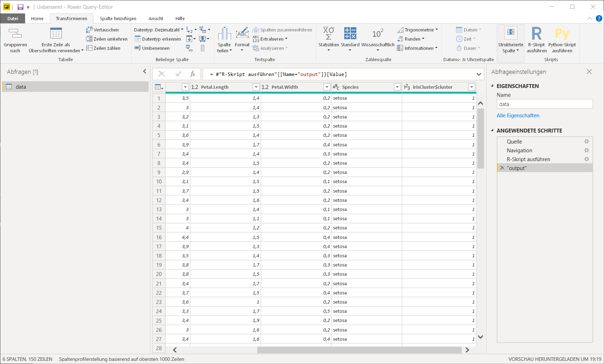604x364 pixels.
Task: Select the data query in Abfragen
Action: pos(75,87)
